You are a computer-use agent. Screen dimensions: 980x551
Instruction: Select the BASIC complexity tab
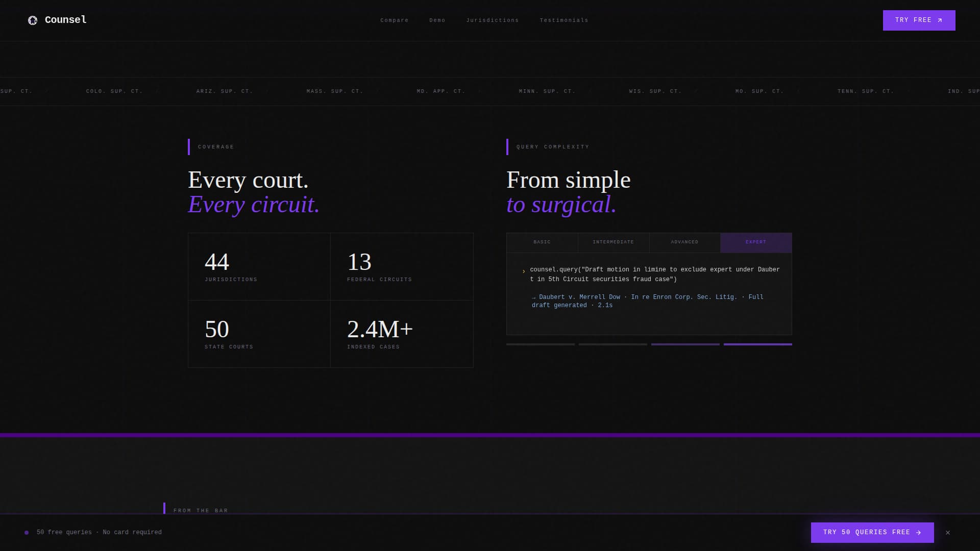(542, 242)
